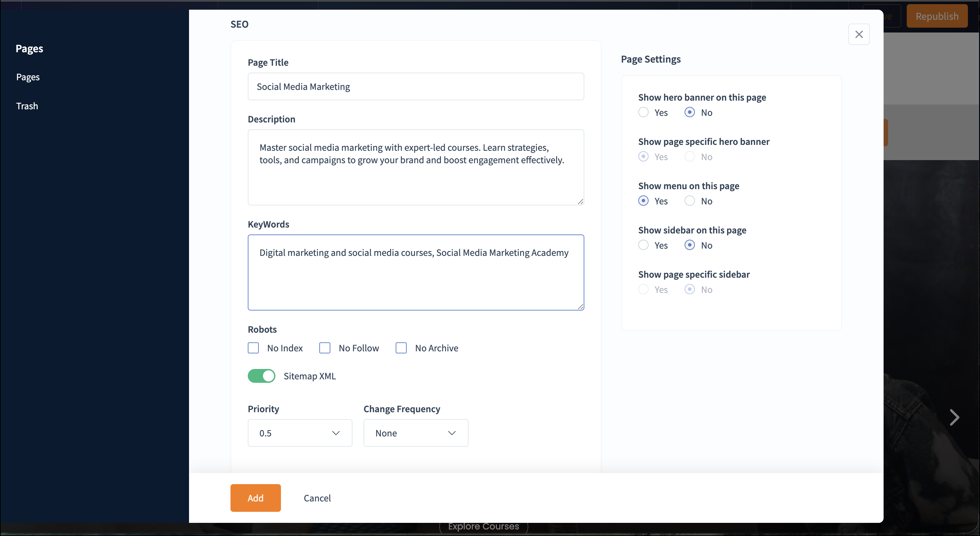
Task: Open the Pages item in left sidebar
Action: point(28,77)
